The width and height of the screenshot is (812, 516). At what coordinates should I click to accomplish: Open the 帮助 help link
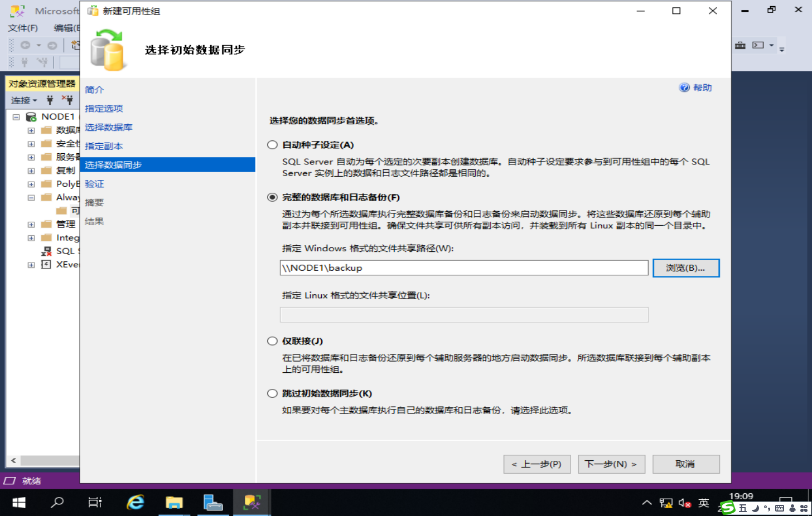click(x=695, y=87)
